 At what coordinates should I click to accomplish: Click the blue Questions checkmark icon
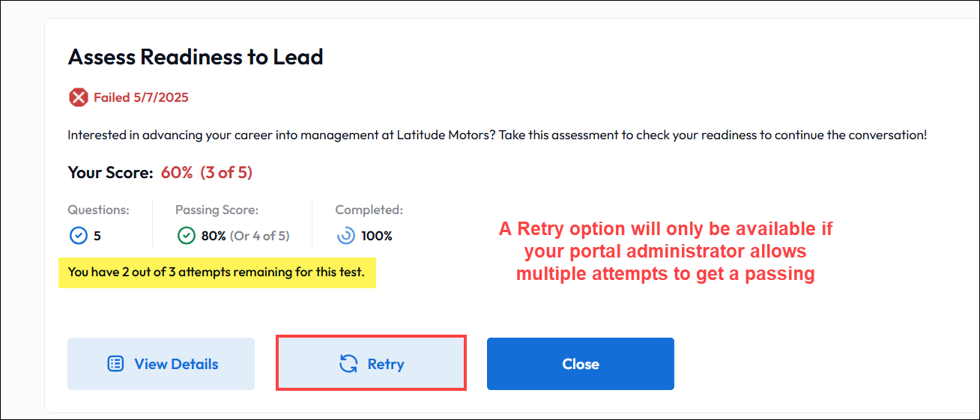click(x=78, y=236)
